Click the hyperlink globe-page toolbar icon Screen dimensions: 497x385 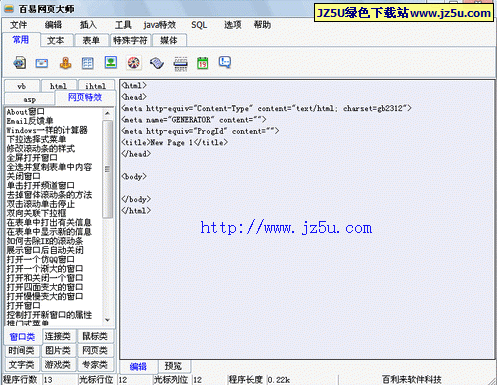coord(20,63)
